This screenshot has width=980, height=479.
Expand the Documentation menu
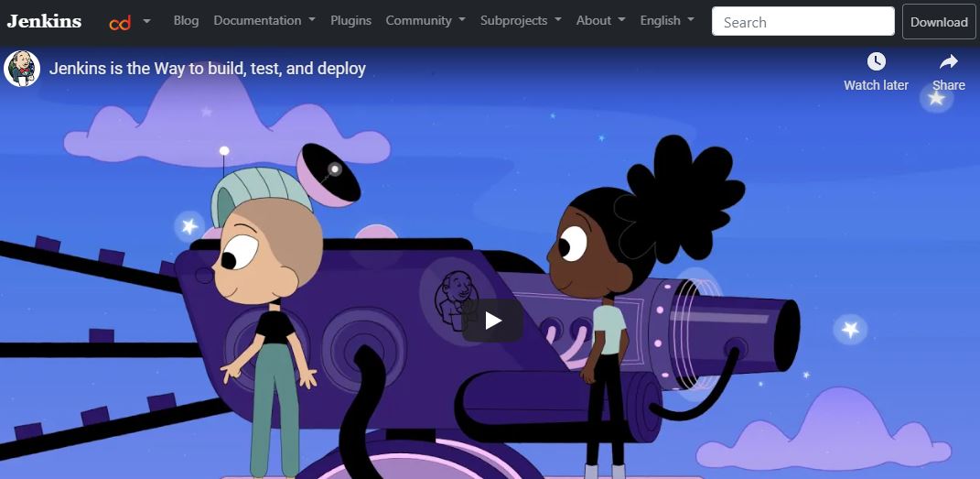pyautogui.click(x=264, y=21)
